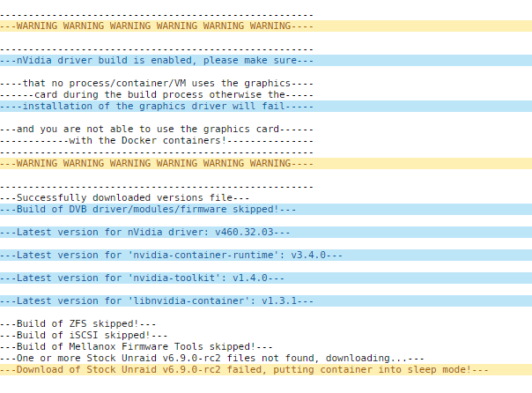Click the 'libnvidia-container': v1.3.1 line
Screen dimensions: 532x393
(x=266, y=301)
